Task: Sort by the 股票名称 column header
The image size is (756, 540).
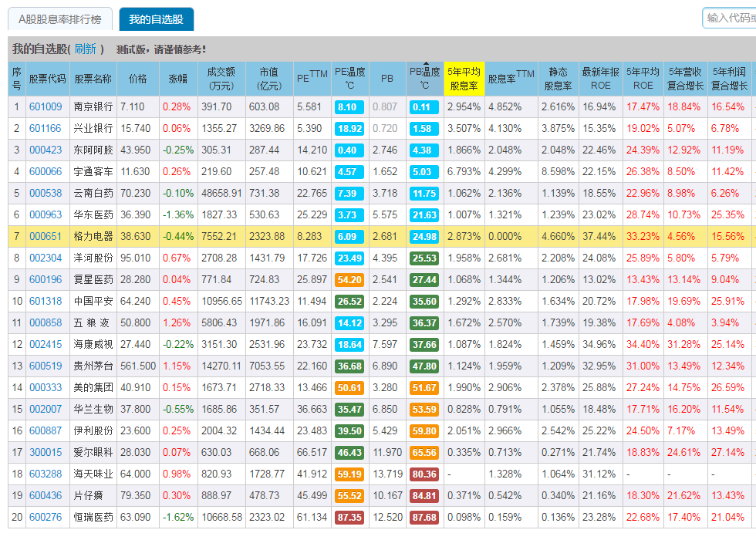Action: (x=93, y=79)
